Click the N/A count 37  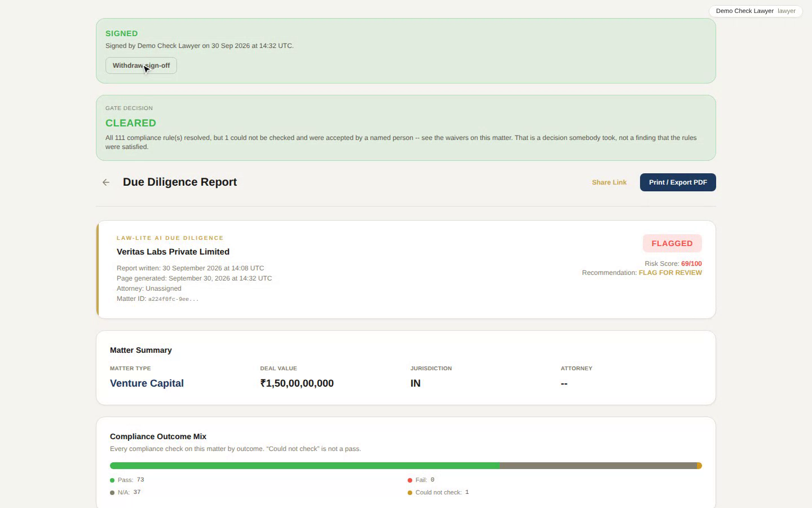tap(137, 492)
